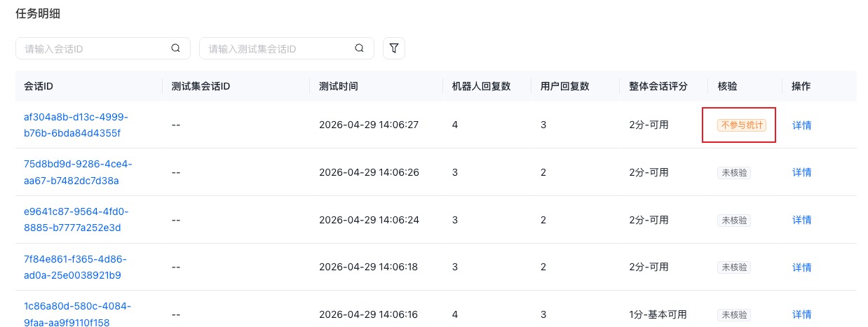The width and height of the screenshot is (868, 327).
Task: Select timestamp 2026-04-29 14:06:26
Action: pos(369,172)
